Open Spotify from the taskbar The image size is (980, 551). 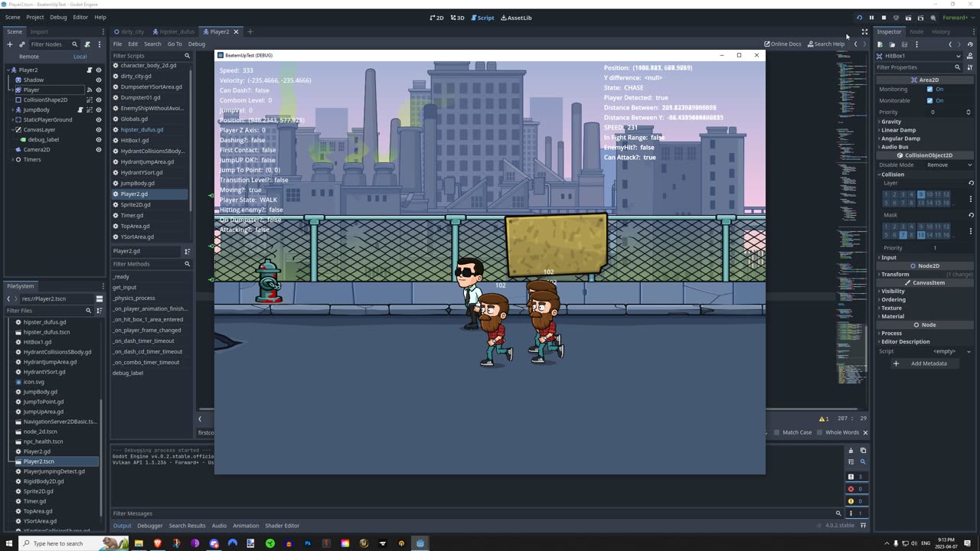[x=270, y=543]
